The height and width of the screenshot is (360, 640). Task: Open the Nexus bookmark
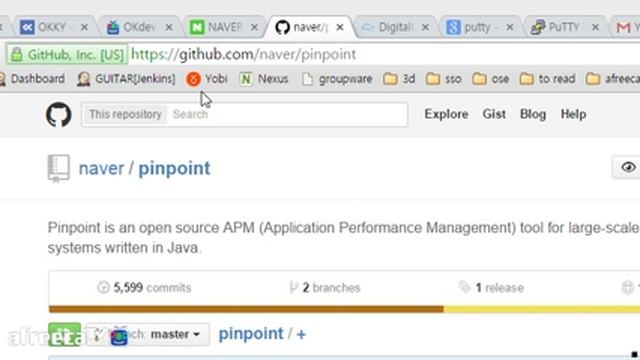[x=264, y=79]
